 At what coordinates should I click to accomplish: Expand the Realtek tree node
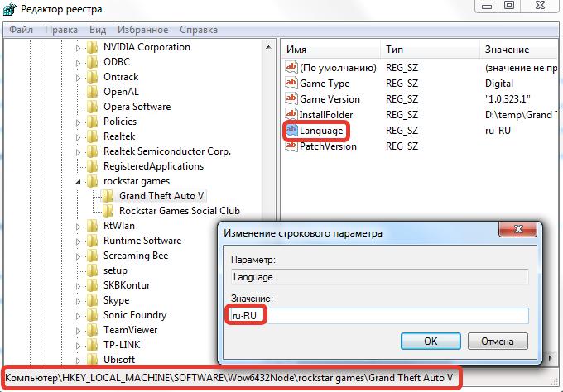pos(79,136)
